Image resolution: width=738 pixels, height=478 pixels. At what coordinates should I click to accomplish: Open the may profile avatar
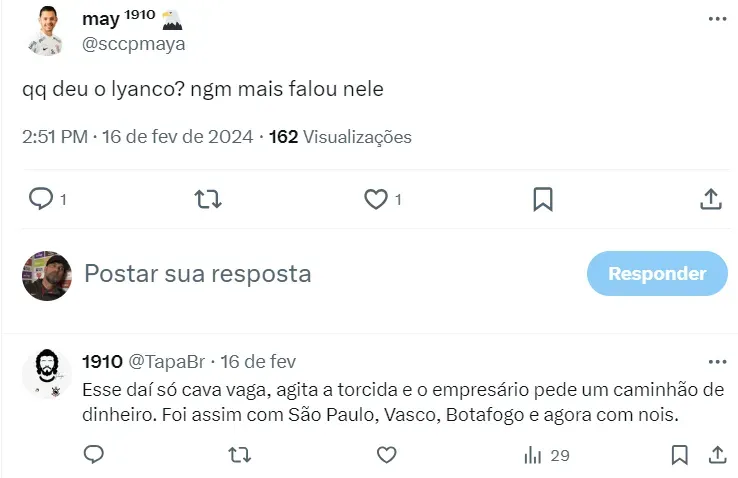coord(46,30)
